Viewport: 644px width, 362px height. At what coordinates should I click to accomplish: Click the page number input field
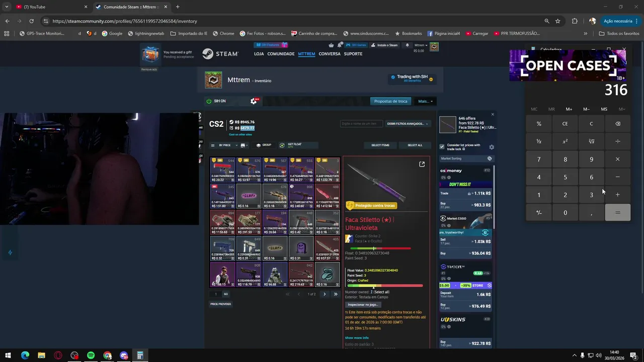coord(216,294)
